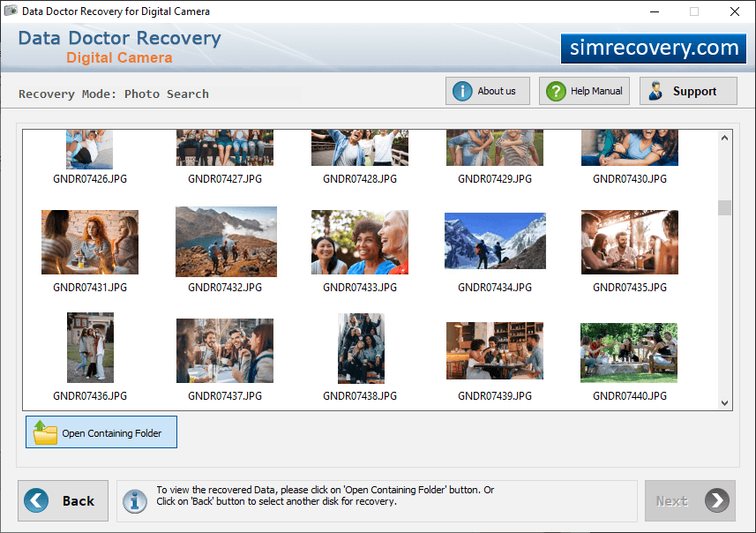Click file name GNDR07431.JPG

pos(90,288)
